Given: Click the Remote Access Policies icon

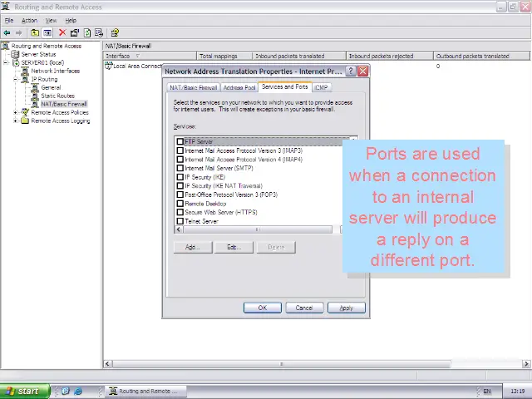Looking at the screenshot, I should coord(25,112).
